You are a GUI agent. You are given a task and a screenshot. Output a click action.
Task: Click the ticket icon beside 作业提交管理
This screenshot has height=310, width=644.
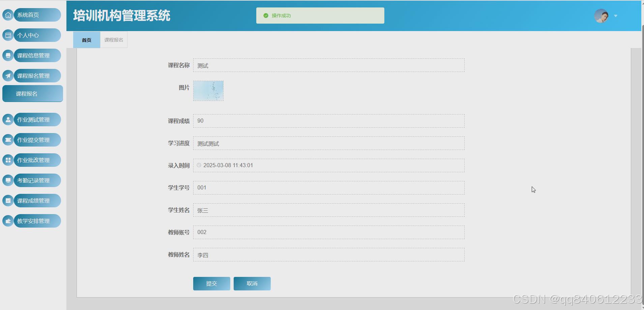(x=8, y=140)
